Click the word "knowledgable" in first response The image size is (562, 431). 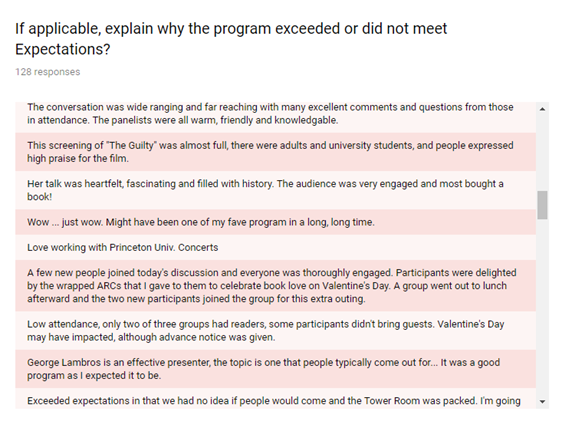point(306,120)
